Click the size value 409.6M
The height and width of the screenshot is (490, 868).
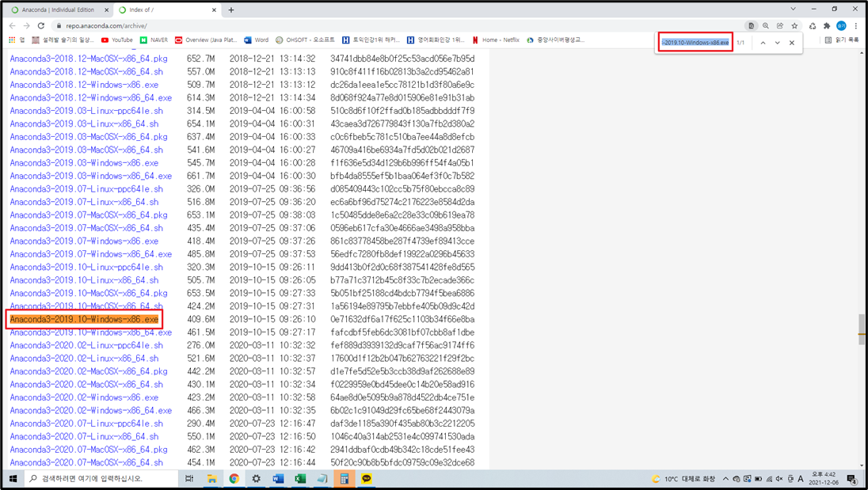[201, 319]
